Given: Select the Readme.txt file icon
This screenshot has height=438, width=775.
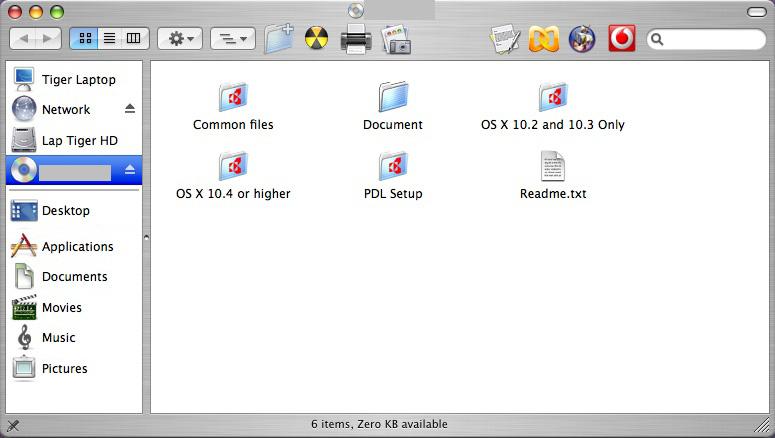Looking at the screenshot, I should (x=553, y=166).
